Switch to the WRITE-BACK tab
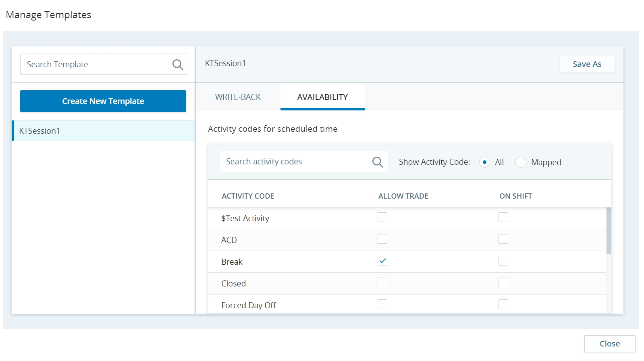644x361 pixels. 238,97
